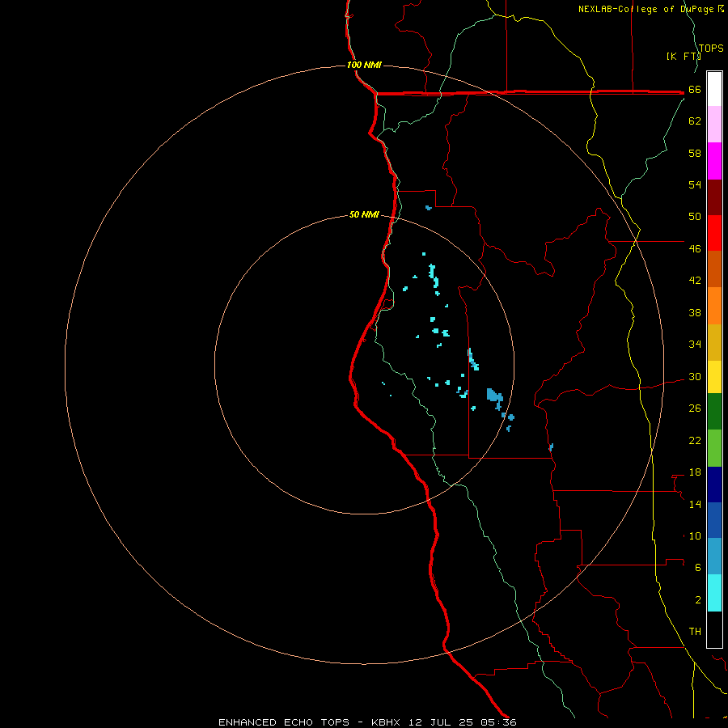
Task: Click the medium blue legend swatch
Action: (x=714, y=520)
